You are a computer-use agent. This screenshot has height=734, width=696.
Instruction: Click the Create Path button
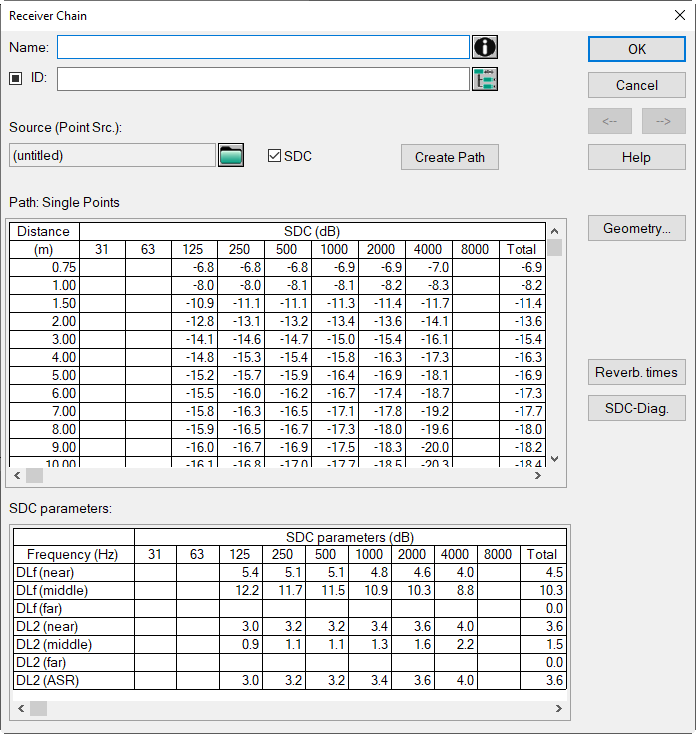pyautogui.click(x=450, y=157)
